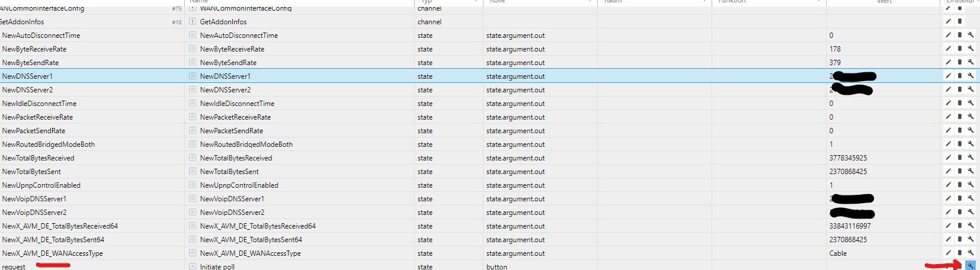Click 'state.argument.out' role of NewDNSServer1
Viewport: 980px width, 270px height.
click(x=515, y=76)
